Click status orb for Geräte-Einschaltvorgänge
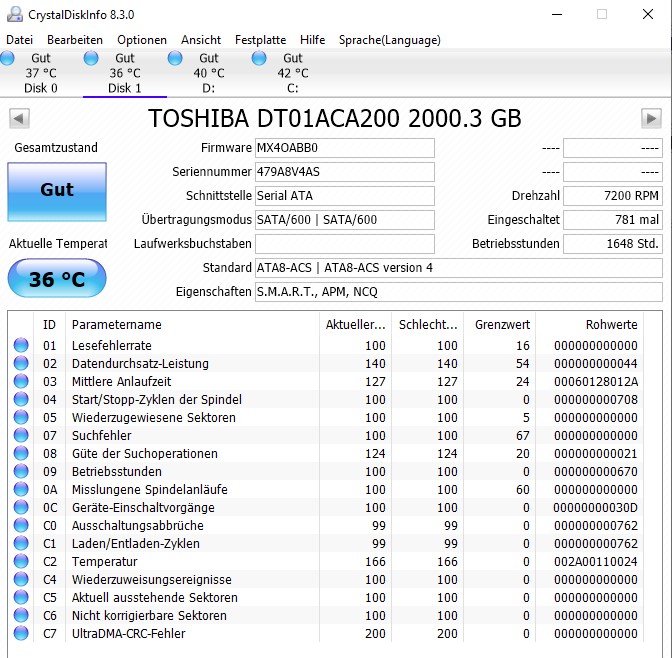 [x=21, y=507]
